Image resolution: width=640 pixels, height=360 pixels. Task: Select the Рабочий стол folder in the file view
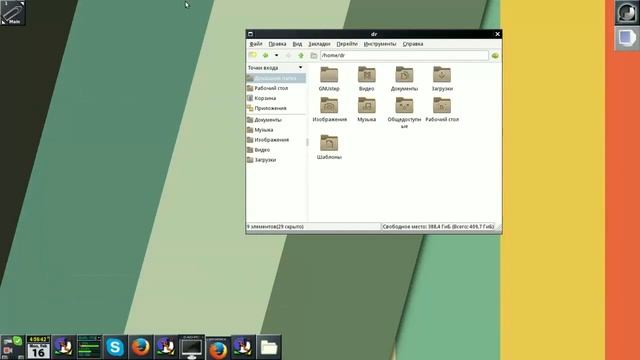[x=442, y=106]
